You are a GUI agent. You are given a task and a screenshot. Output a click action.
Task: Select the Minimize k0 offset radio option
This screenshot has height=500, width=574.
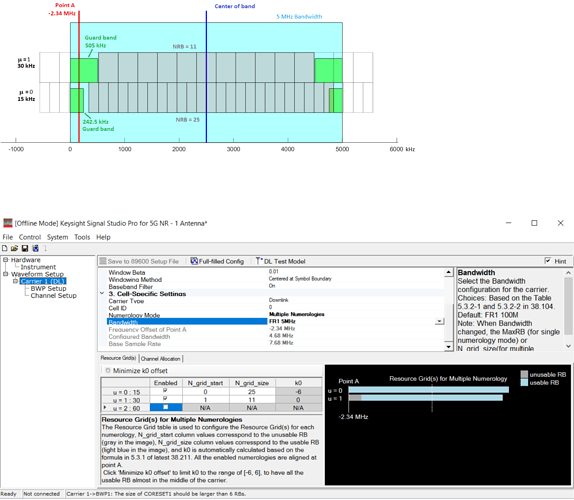(108, 370)
